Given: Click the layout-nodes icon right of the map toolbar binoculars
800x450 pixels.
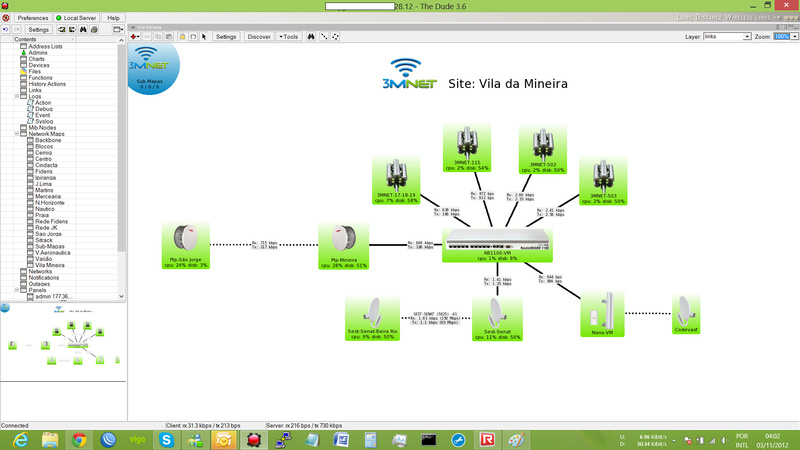Looking at the screenshot, I should coord(324,37).
